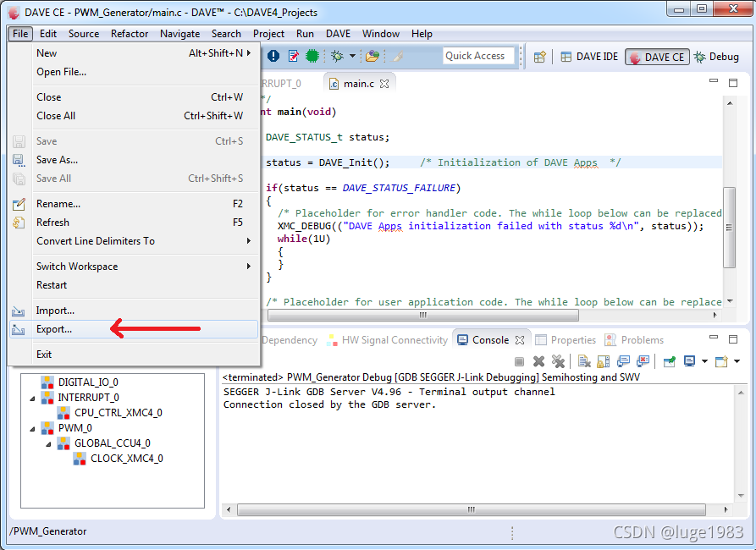This screenshot has width=756, height=550.
Task: Minimize the editor pane
Action: pyautogui.click(x=714, y=81)
